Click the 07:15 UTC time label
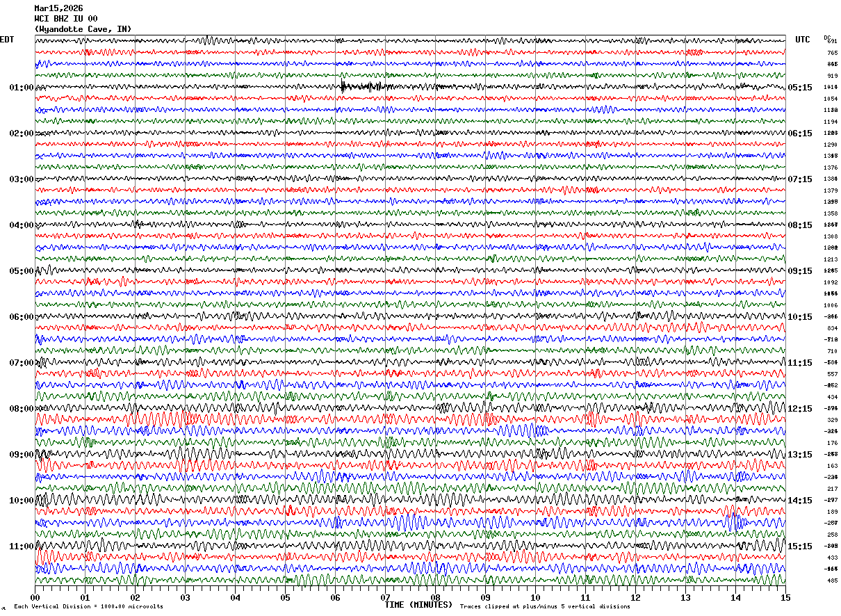Viewport: 841px width, 616px height. click(800, 179)
